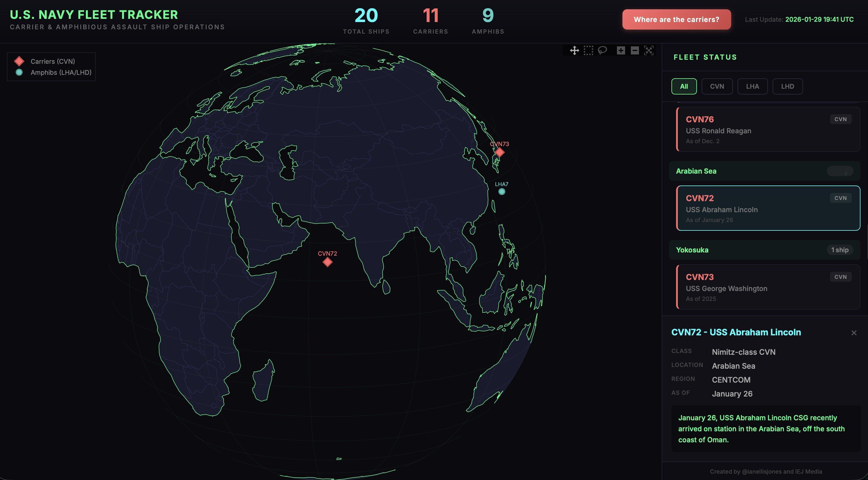This screenshot has height=480, width=868.
Task: Activate the Lasso Select tool
Action: [602, 50]
